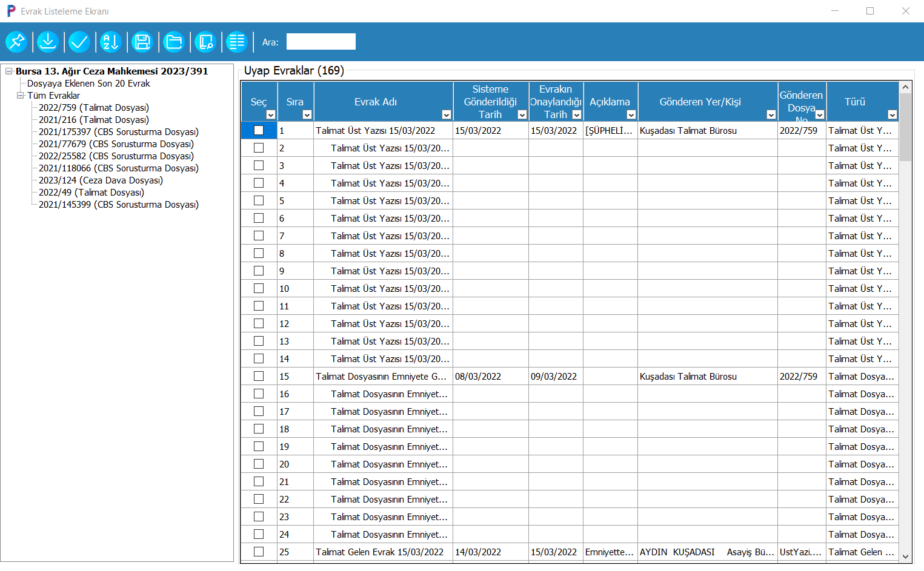The image size is (924, 571).
Task: Select 2023/124 (Ceza Dava Dosyası) in tree
Action: (101, 180)
